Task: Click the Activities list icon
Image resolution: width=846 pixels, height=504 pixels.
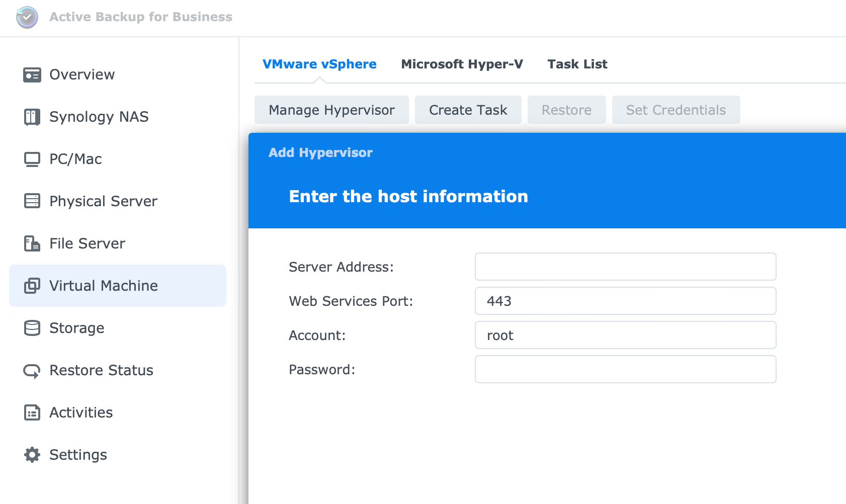Action: click(x=32, y=412)
